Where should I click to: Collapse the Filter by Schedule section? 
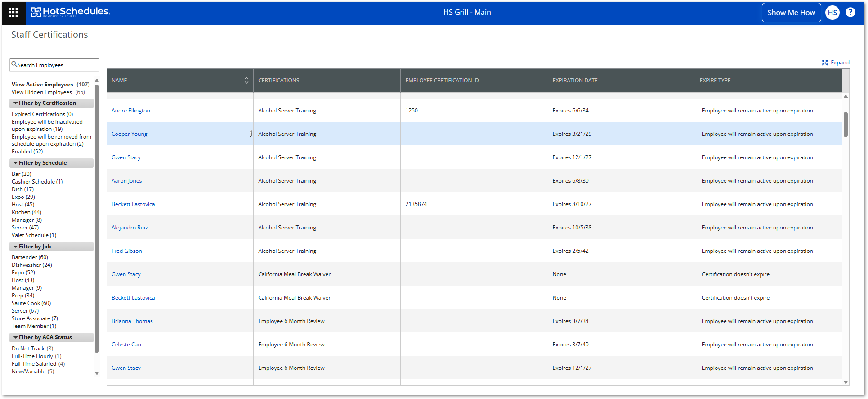click(x=51, y=163)
